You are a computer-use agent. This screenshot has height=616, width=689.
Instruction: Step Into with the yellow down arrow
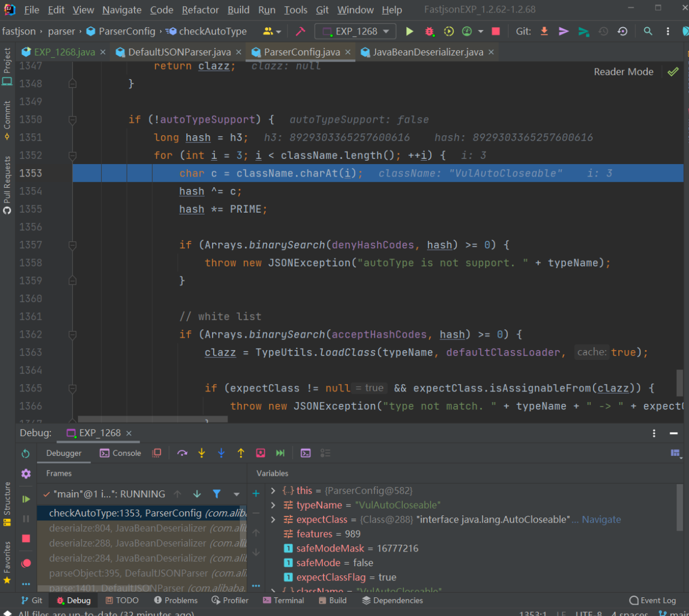[201, 453]
